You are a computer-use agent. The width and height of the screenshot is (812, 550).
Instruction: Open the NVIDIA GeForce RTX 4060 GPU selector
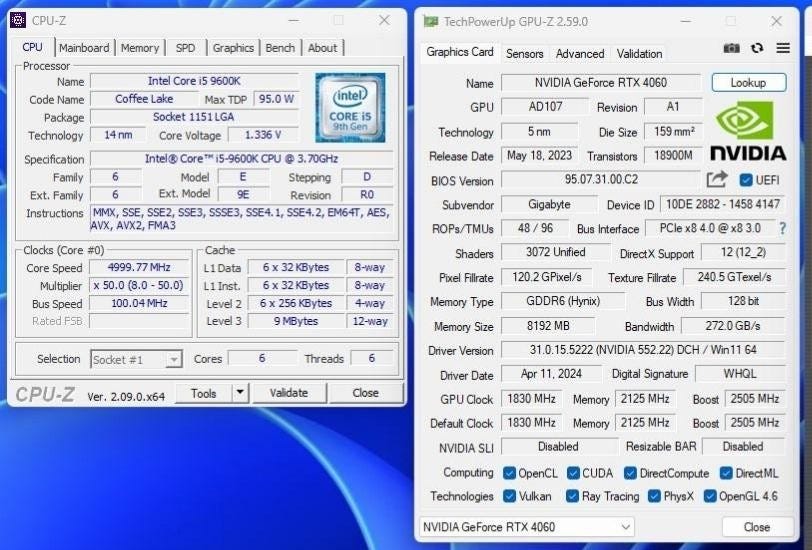point(527,527)
